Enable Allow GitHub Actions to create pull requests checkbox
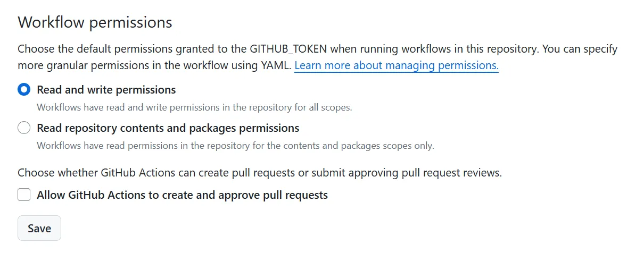644x261 pixels. 24,195
